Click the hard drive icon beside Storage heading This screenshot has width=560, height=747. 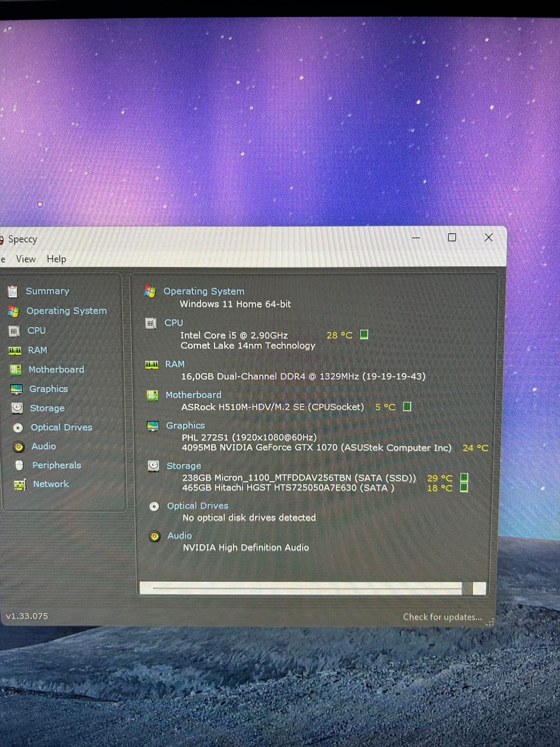[153, 466]
